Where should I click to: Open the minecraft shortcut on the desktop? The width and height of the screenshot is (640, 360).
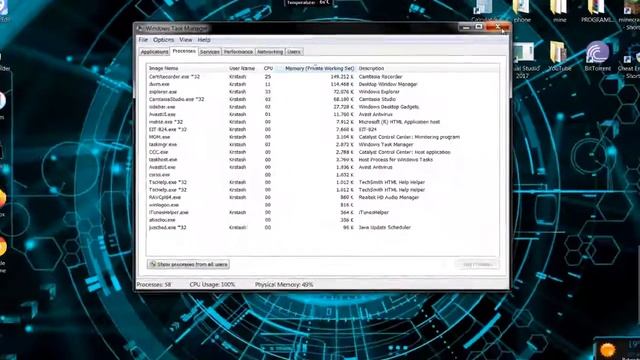click(x=631, y=16)
